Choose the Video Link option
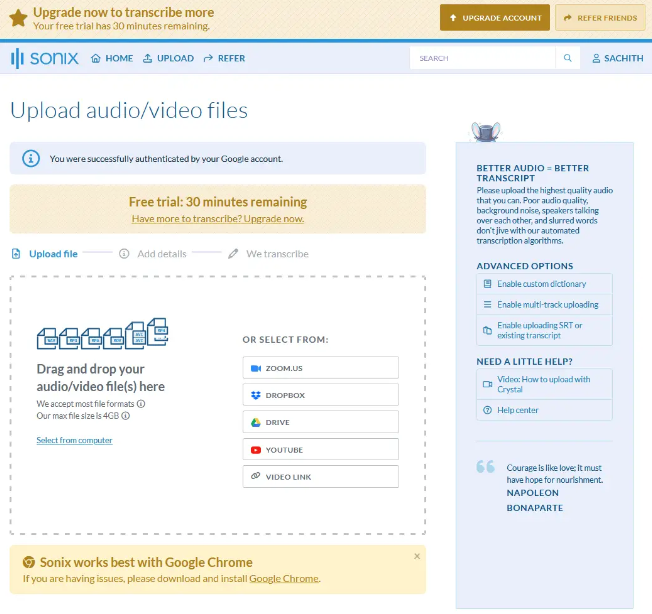The width and height of the screenshot is (652, 614). 321,476
